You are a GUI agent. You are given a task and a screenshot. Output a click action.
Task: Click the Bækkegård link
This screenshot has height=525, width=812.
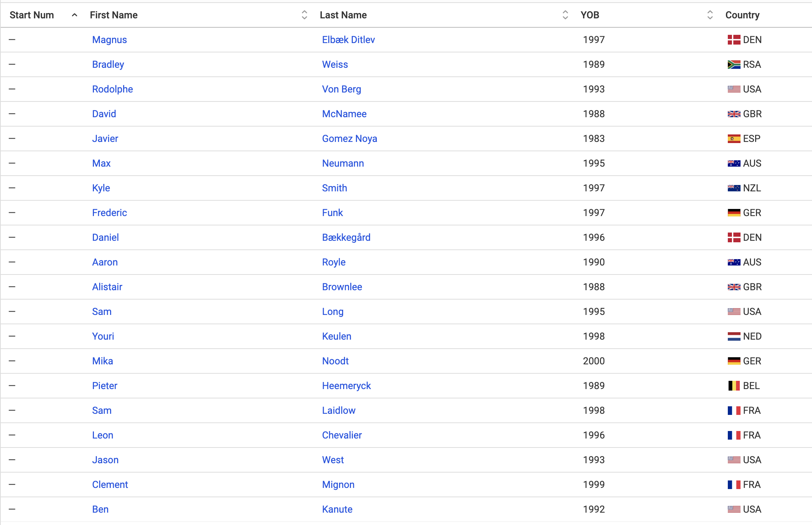pos(346,237)
